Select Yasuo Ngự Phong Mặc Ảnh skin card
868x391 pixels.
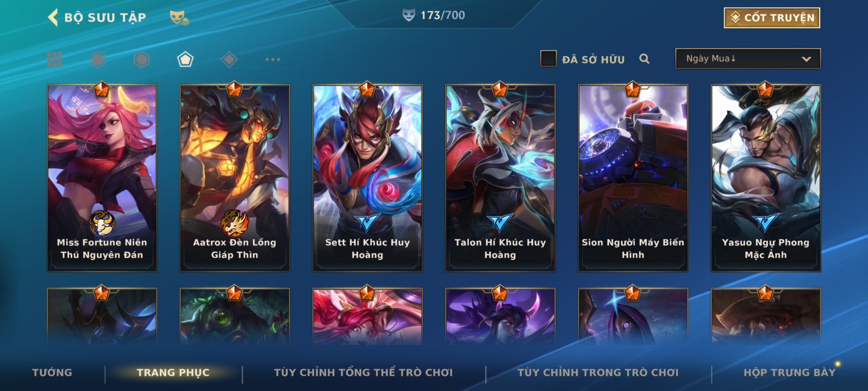pos(766,178)
